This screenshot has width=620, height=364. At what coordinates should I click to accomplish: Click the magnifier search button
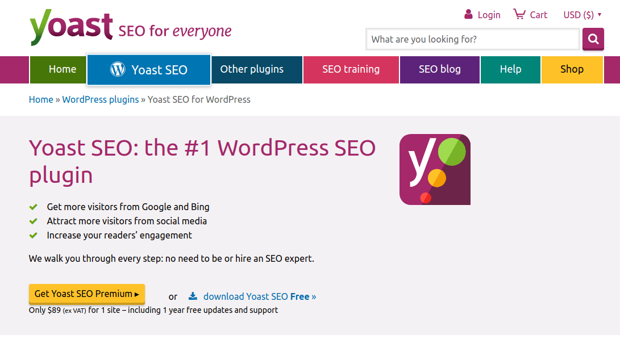click(593, 39)
